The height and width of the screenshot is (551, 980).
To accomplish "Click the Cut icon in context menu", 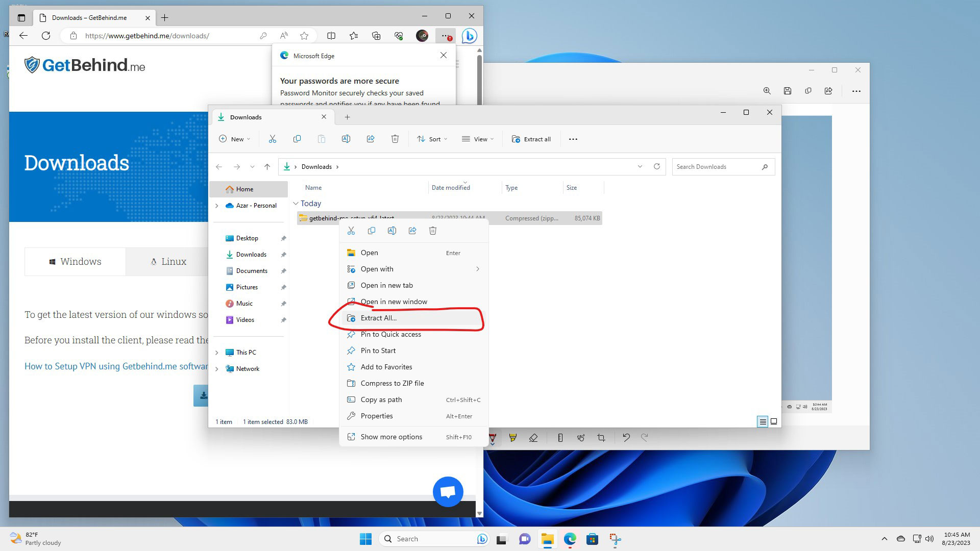I will [351, 231].
